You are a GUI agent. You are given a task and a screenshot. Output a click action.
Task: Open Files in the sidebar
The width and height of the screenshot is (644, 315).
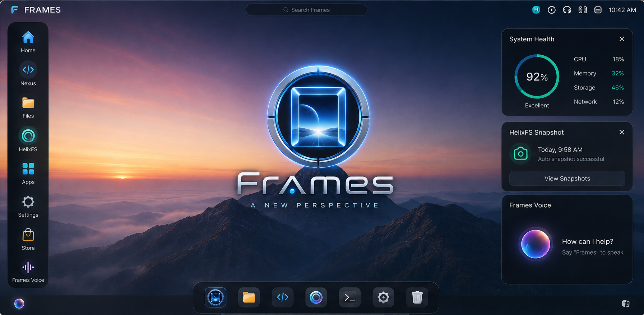[x=28, y=108]
